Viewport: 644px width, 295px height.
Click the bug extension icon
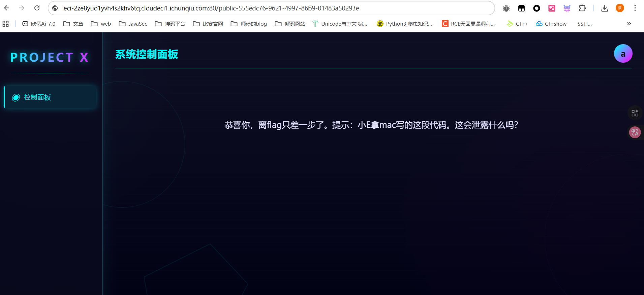click(506, 8)
